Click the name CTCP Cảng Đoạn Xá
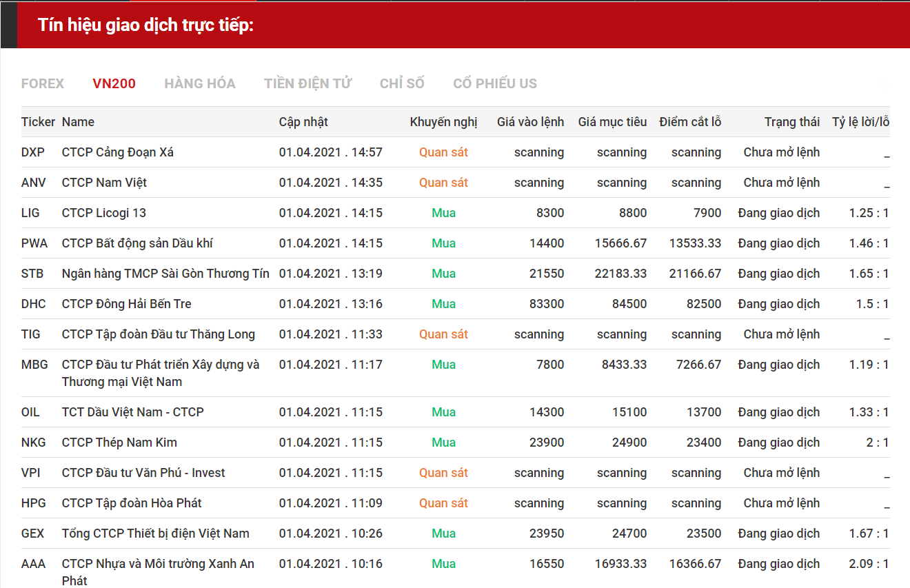 pos(118,152)
